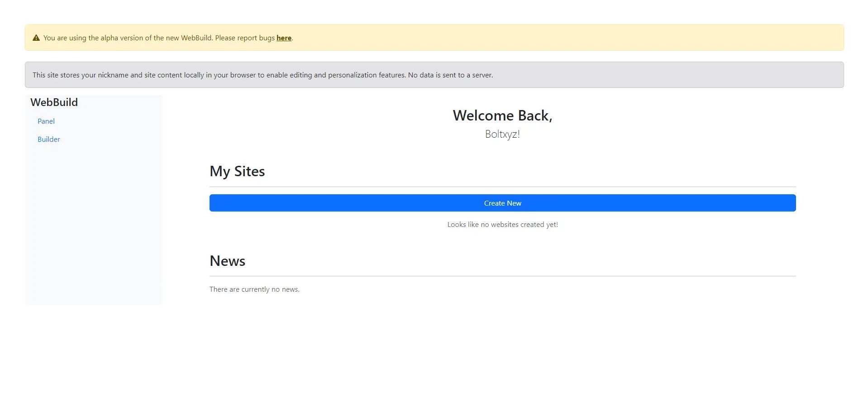The height and width of the screenshot is (414, 868).
Task: Click 'Looks like no websites created yet!' message
Action: (502, 224)
